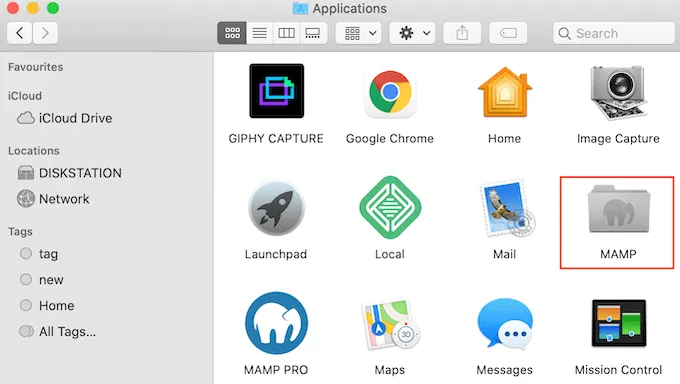Click the 'Launchpad' name label
The image size is (680, 384).
(x=276, y=254)
